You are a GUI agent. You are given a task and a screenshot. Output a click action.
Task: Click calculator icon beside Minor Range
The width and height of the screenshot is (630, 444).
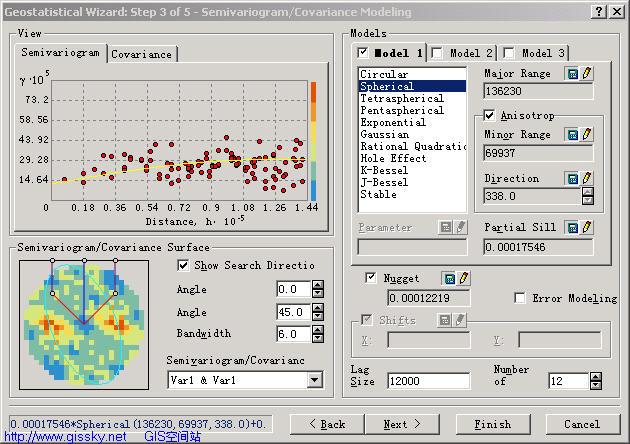click(573, 135)
